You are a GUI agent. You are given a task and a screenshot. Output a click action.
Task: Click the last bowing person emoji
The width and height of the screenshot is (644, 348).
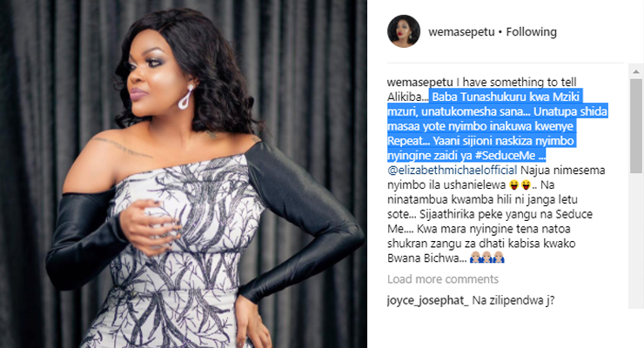point(499,258)
